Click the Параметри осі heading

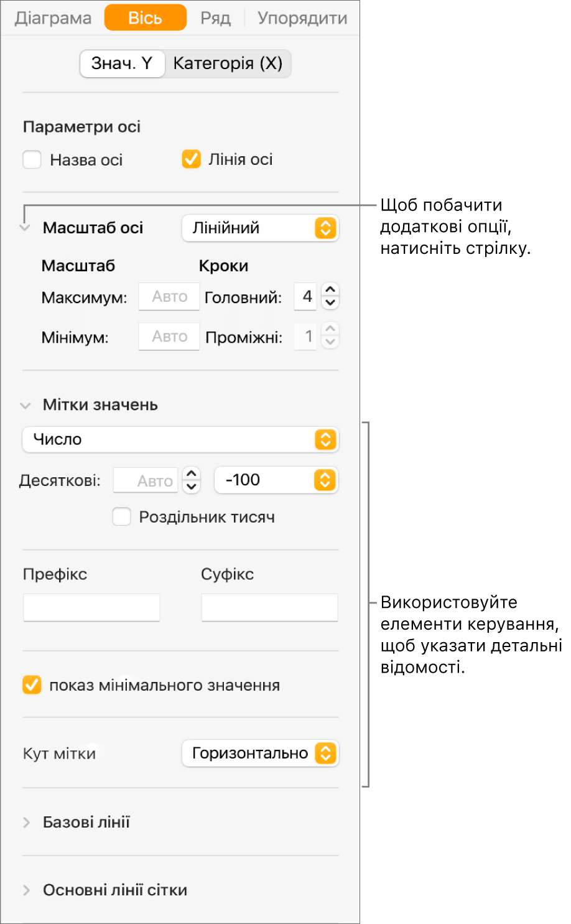[x=81, y=127]
